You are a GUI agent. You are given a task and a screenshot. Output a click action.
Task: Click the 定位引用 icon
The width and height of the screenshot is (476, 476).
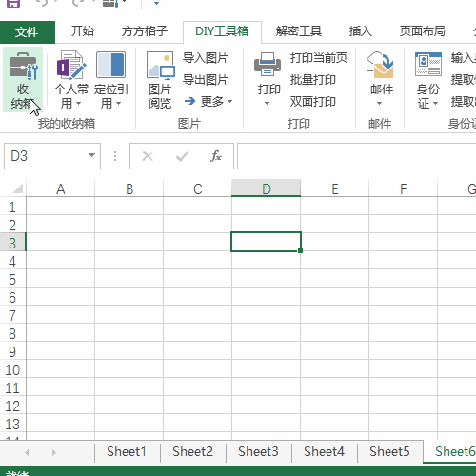pyautogui.click(x=110, y=65)
